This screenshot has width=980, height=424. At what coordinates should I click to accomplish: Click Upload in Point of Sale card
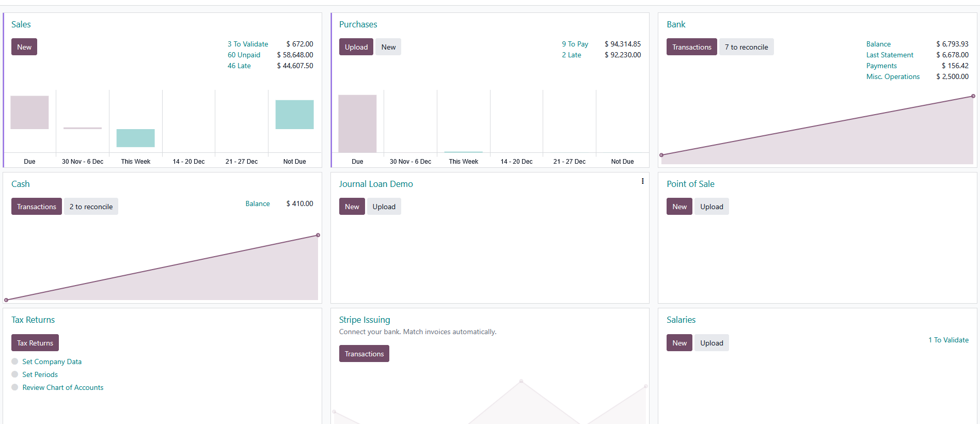click(712, 207)
